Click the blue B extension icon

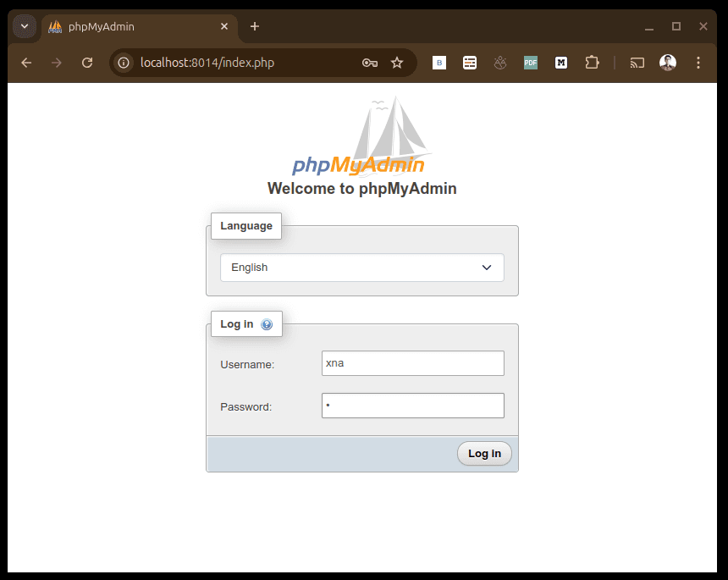click(439, 63)
